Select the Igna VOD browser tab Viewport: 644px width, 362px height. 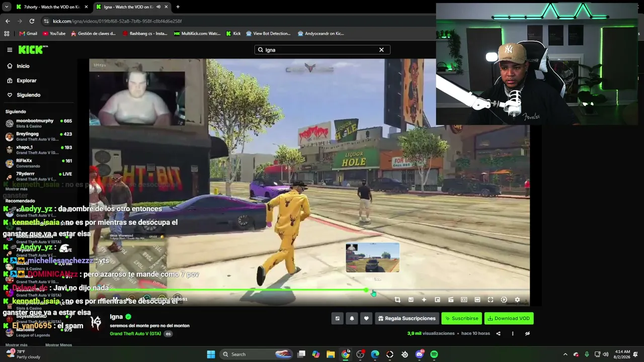pos(132,7)
